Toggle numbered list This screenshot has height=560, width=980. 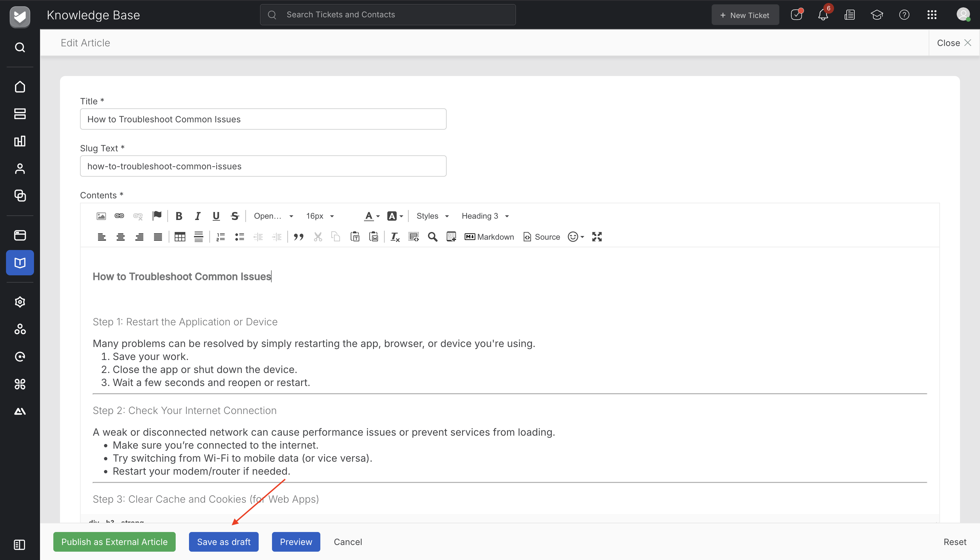[221, 237]
